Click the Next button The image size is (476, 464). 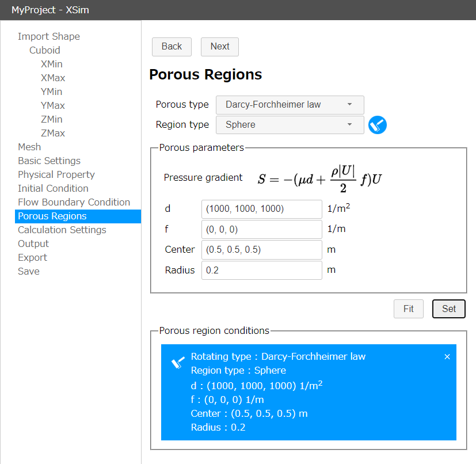pos(220,47)
